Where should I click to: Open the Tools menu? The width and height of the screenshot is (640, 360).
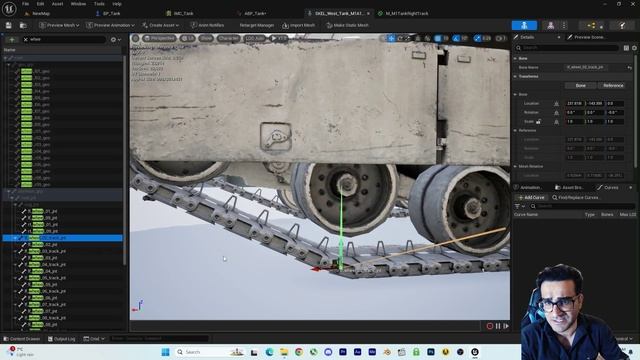click(x=99, y=4)
